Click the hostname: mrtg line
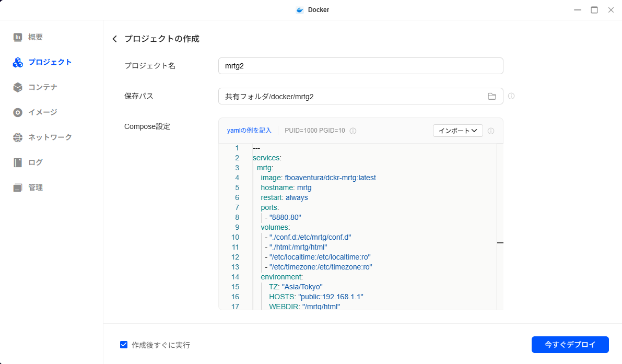 click(x=286, y=187)
